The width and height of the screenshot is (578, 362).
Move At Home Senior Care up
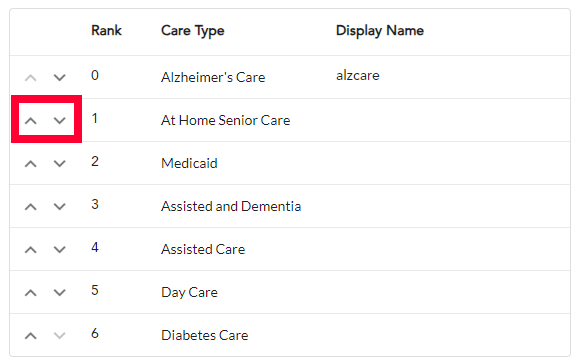click(31, 121)
